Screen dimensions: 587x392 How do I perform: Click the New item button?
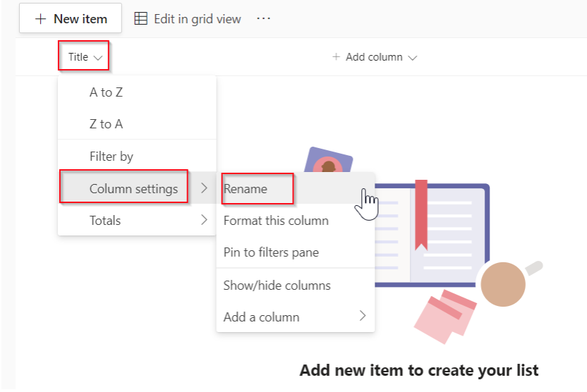[71, 18]
